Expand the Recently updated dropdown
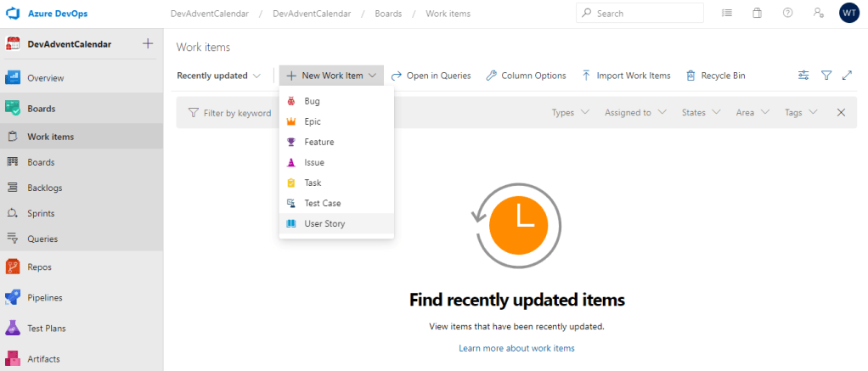 click(219, 76)
